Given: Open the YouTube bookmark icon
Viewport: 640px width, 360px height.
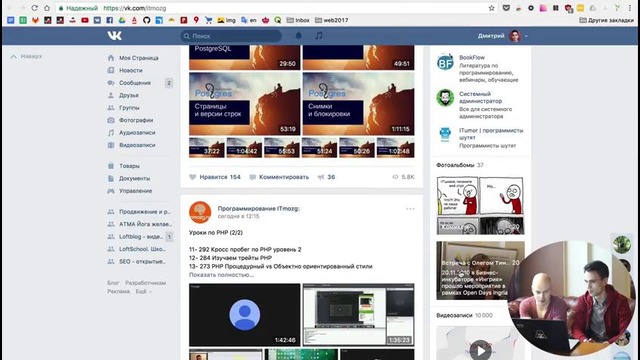Looking at the screenshot, I should (x=85, y=20).
